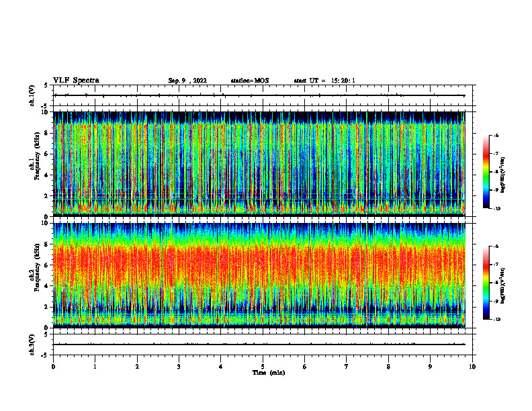Screen dimensions: 532x411
Task: Click time axis tick label 9
Action: point(430,367)
